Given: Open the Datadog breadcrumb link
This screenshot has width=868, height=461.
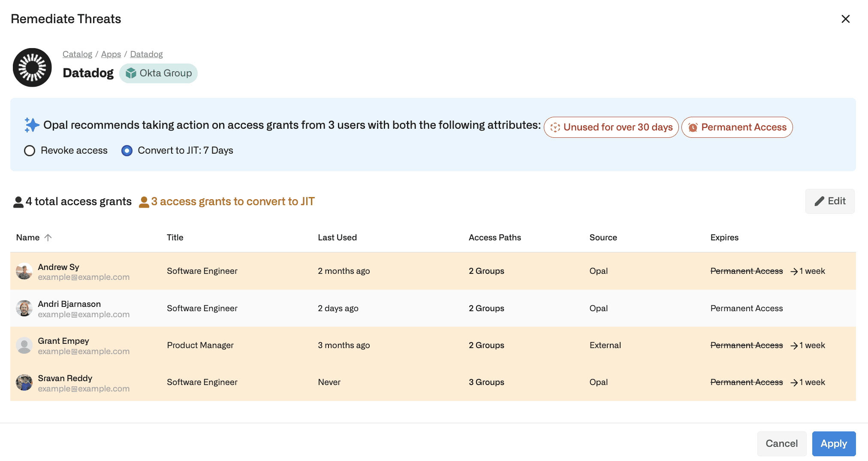Looking at the screenshot, I should click(x=146, y=54).
